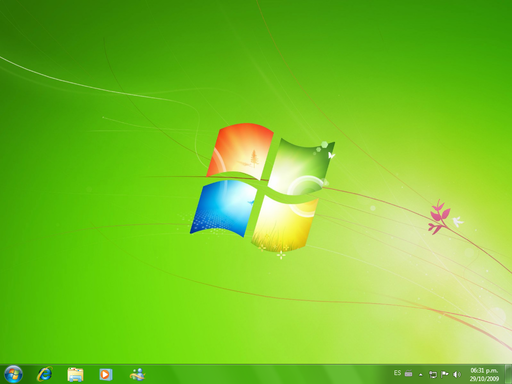
Task: Click the Show Desktop button at taskbar end
Action: click(509, 374)
